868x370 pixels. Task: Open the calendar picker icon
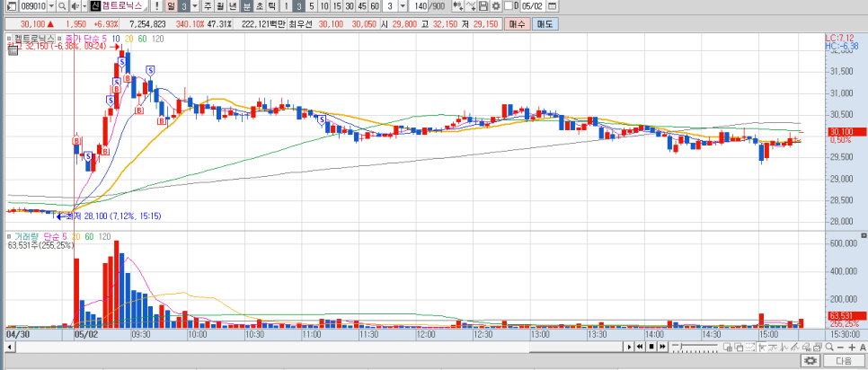pos(552,6)
